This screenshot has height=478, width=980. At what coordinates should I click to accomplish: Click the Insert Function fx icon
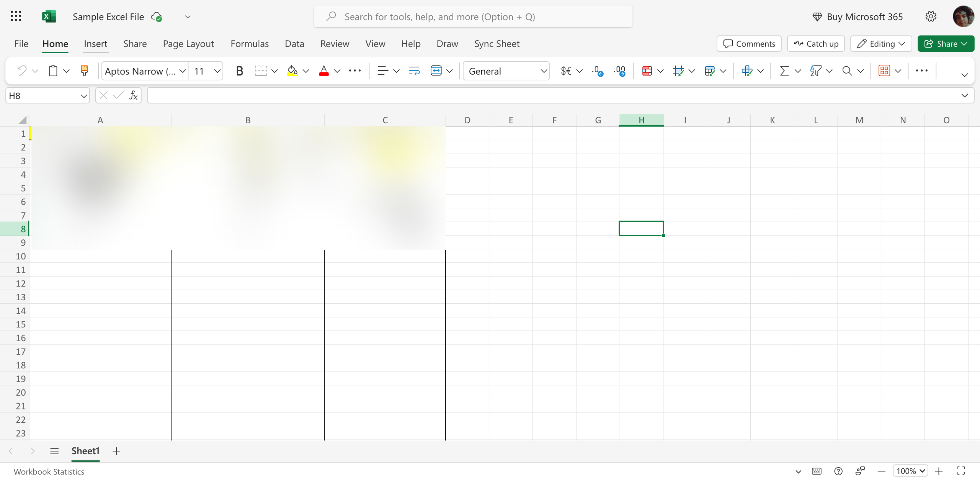point(133,95)
